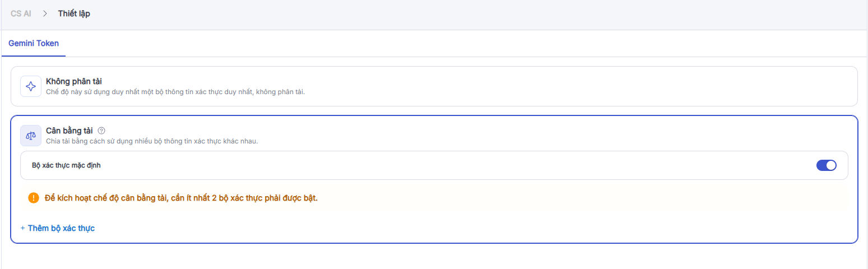Select the Không phân tải mode title

pos(74,82)
